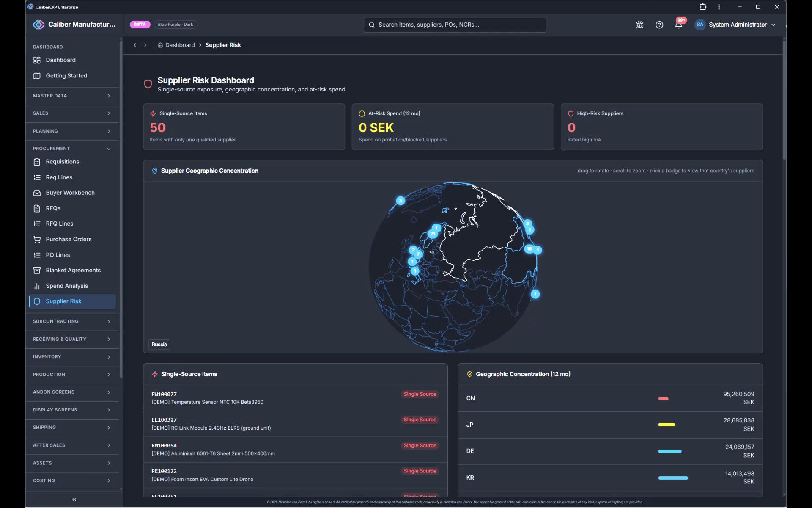Select Supplier Risk in the sidebar
This screenshot has height=508, width=812.
[x=72, y=301]
